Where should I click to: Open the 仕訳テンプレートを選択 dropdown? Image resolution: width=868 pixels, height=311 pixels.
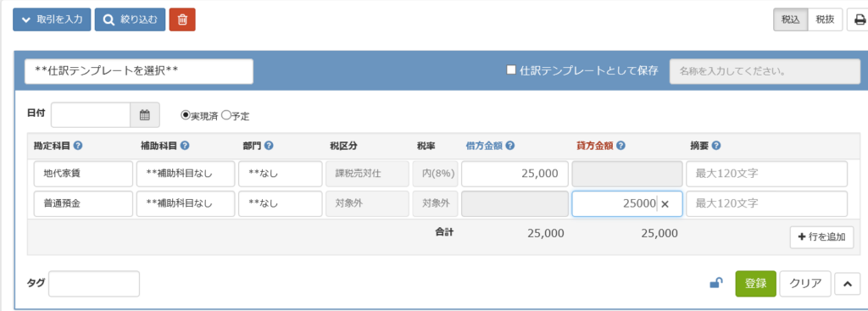click(x=139, y=71)
